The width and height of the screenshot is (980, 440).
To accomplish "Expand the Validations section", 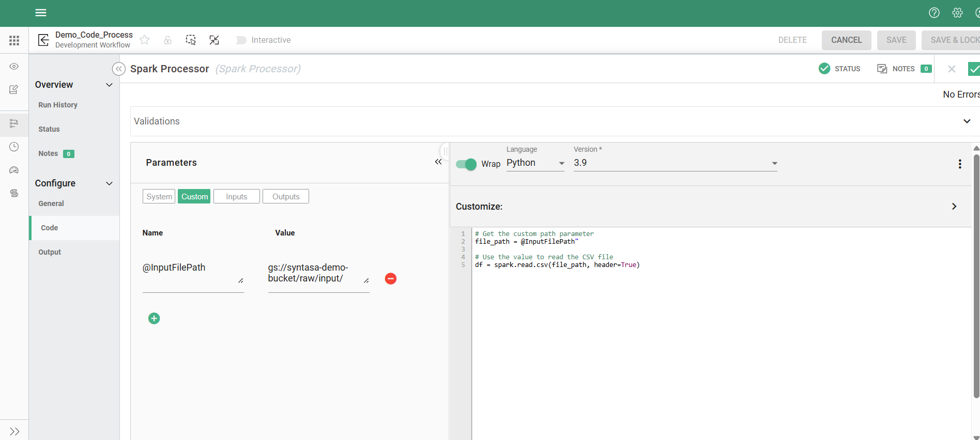I will (x=967, y=121).
